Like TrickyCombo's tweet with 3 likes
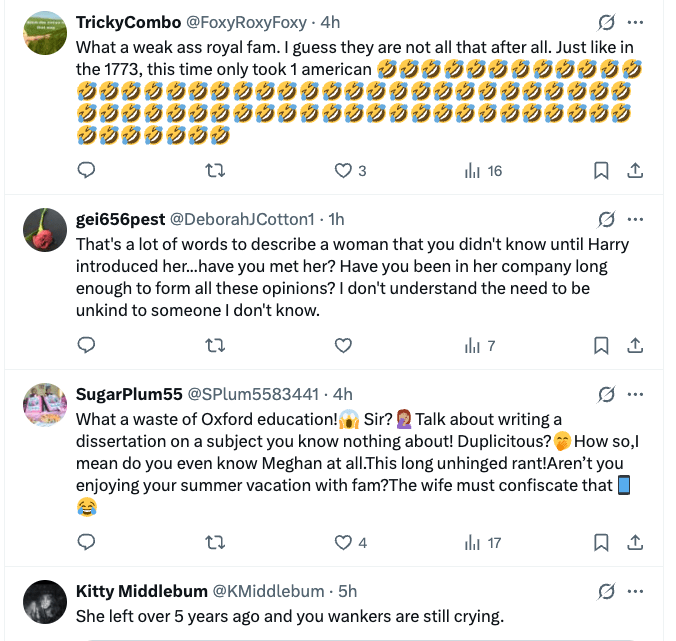The width and height of the screenshot is (676, 641). [x=343, y=171]
